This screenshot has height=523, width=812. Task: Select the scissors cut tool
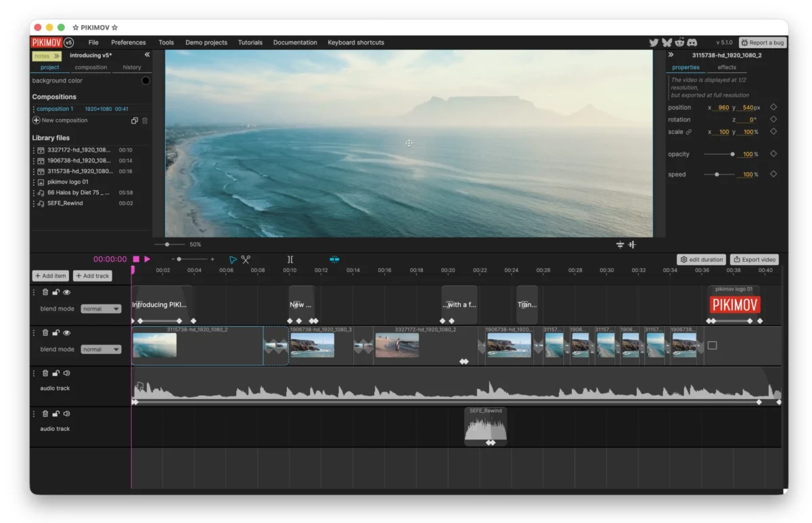click(x=246, y=260)
